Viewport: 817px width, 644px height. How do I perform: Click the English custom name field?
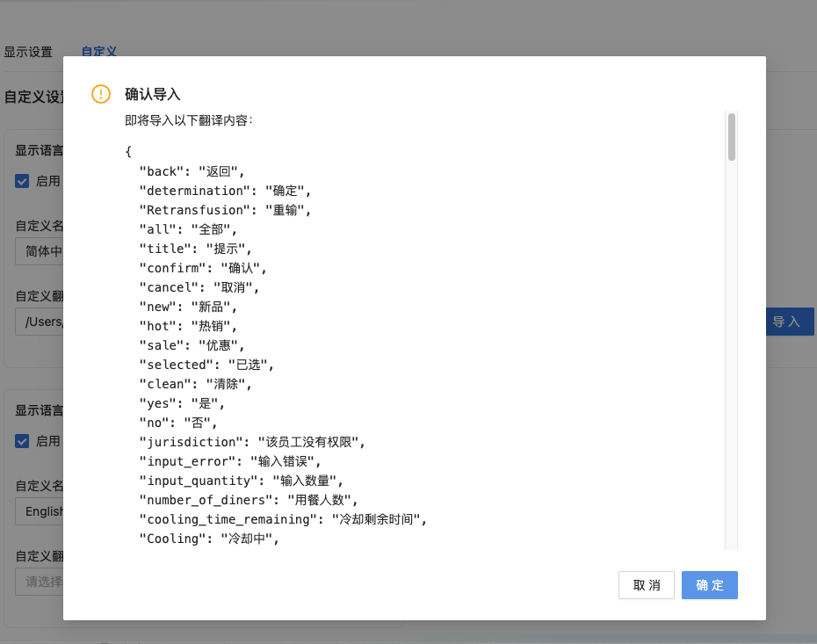click(40, 511)
